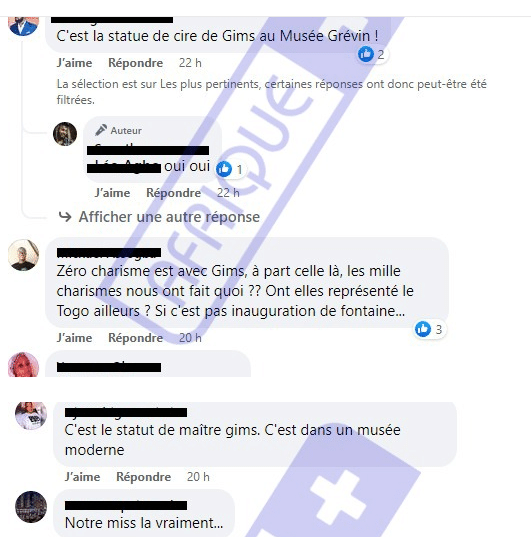Click J'aime under "Zéro charisme" comment

point(74,338)
